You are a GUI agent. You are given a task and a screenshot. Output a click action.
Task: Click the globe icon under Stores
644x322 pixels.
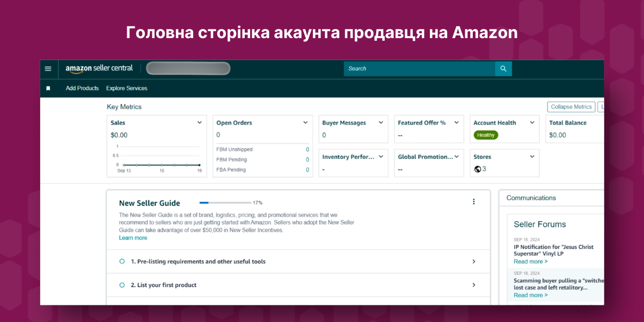(477, 169)
